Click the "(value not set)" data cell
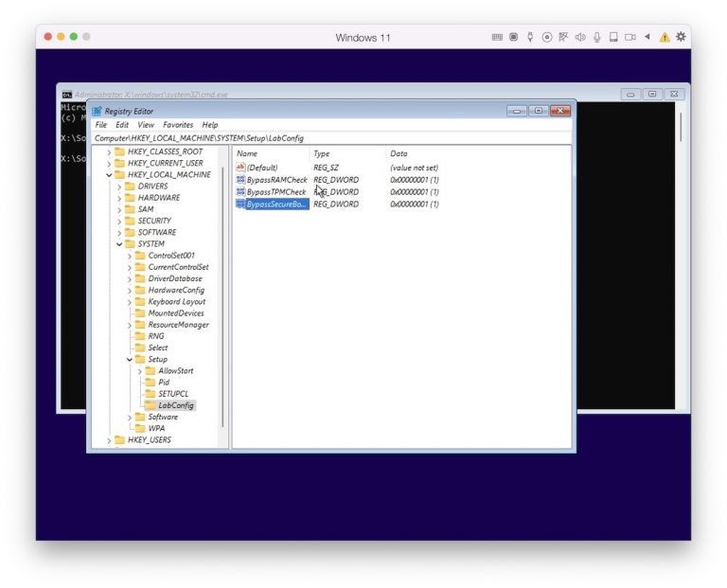This screenshot has width=727, height=588. click(x=414, y=168)
